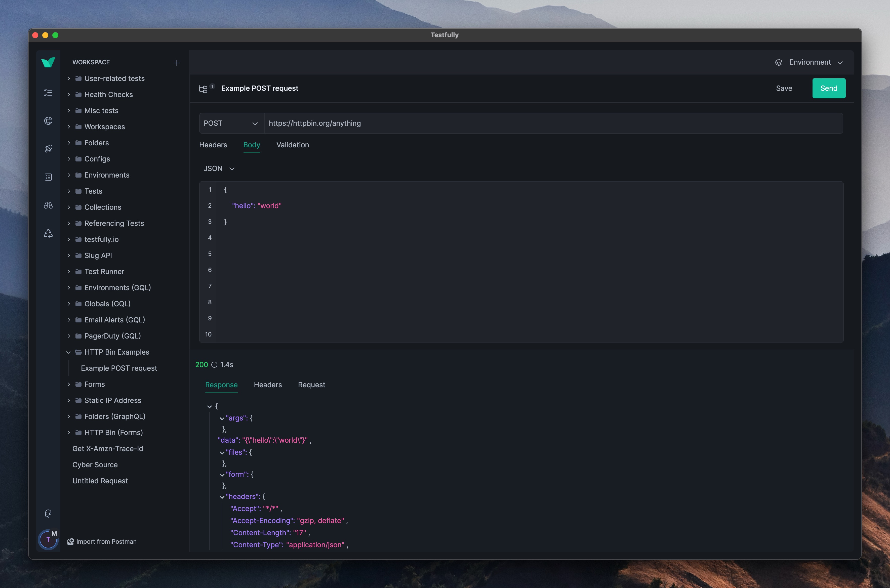Open the Untitled Request item
This screenshot has height=588, width=890.
coord(100,481)
